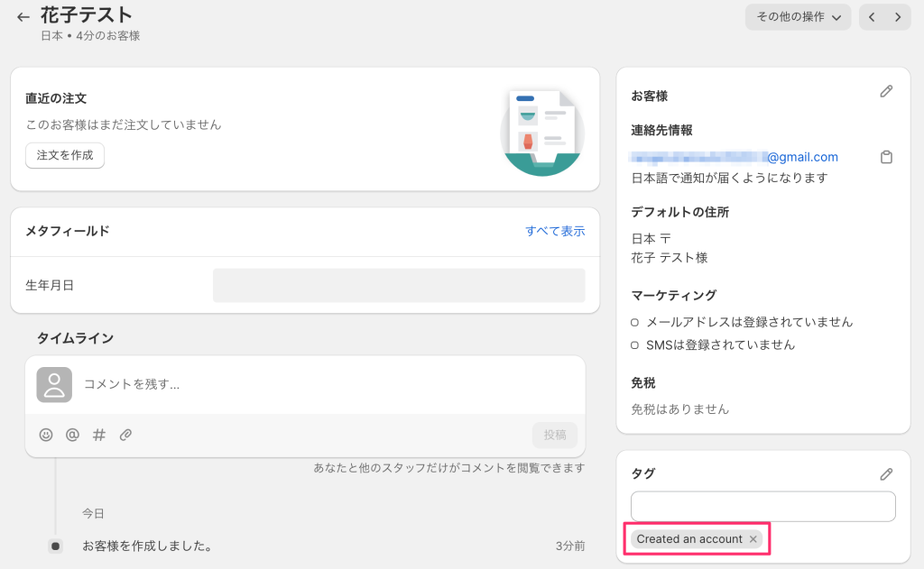Screen dimensions: 924x569
Task: Copy email address with clipboard icon
Action: pos(886,158)
